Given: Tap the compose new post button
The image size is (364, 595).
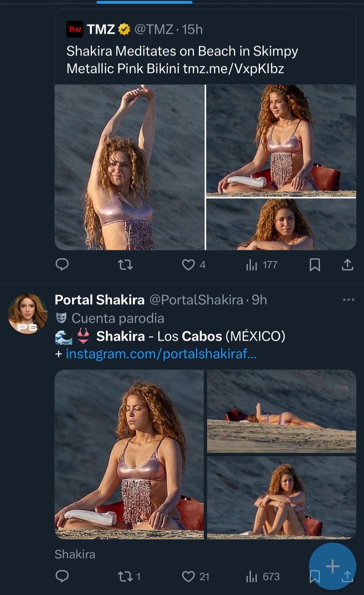Looking at the screenshot, I should pos(332,566).
